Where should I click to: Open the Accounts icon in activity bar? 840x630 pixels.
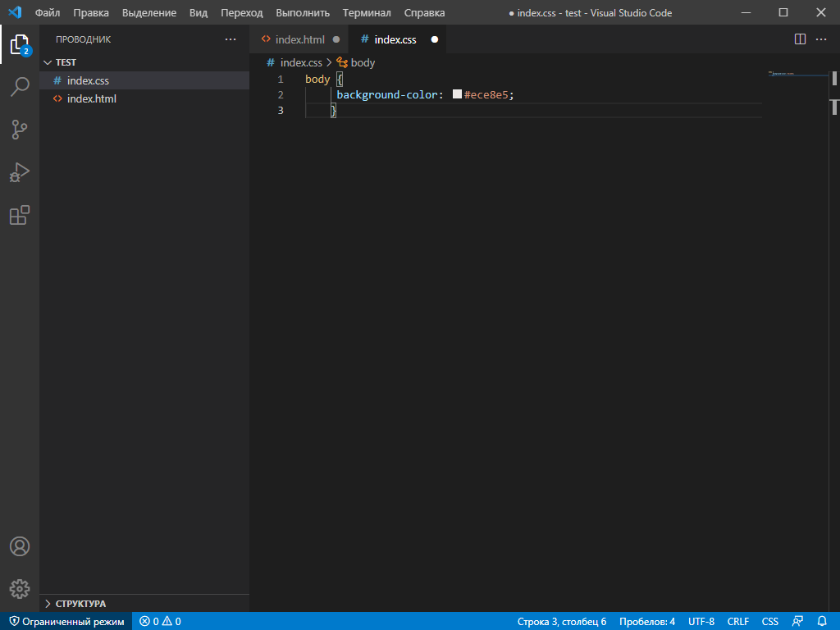pos(20,546)
